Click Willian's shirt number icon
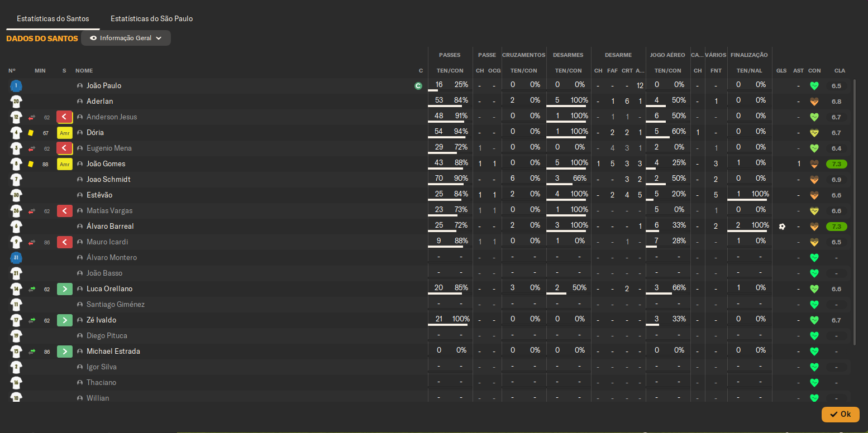Screen dimensions: 868x433 (16, 397)
